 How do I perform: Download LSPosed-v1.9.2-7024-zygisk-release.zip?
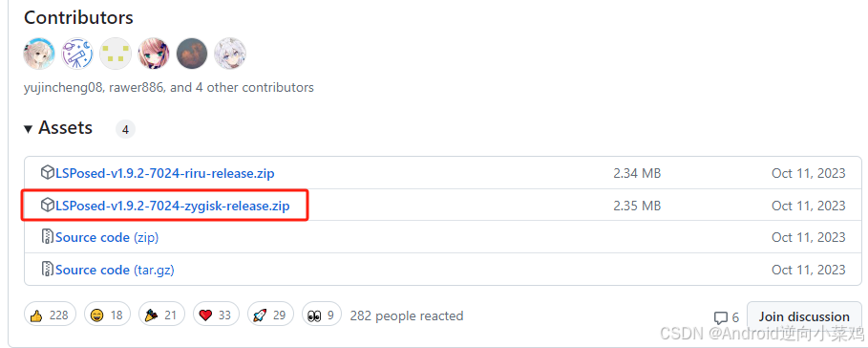(x=173, y=207)
